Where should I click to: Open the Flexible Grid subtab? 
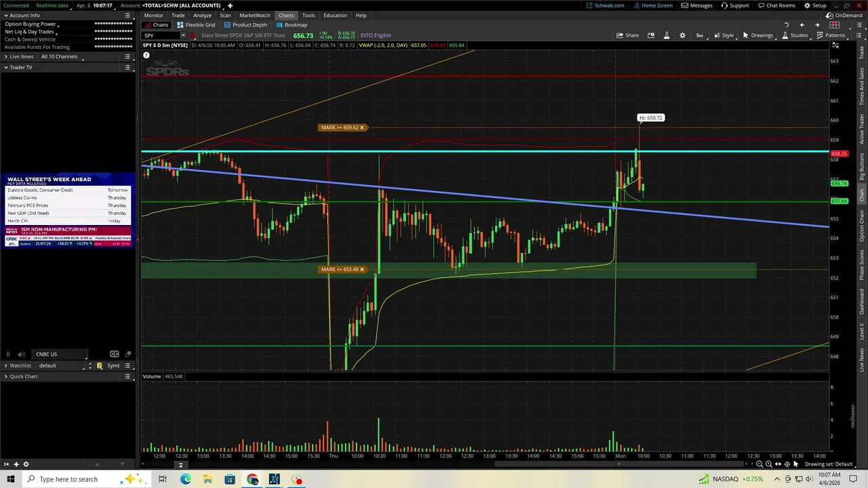[x=196, y=25]
